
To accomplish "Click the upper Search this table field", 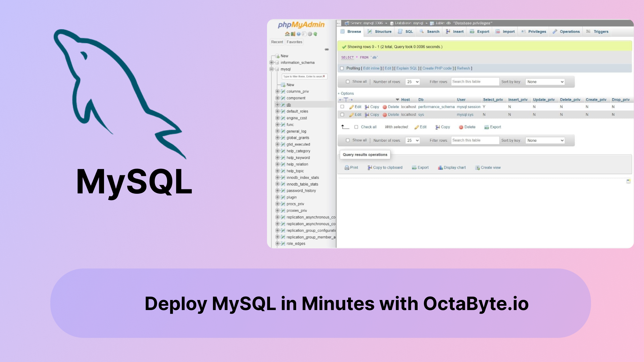I will 475,82.
